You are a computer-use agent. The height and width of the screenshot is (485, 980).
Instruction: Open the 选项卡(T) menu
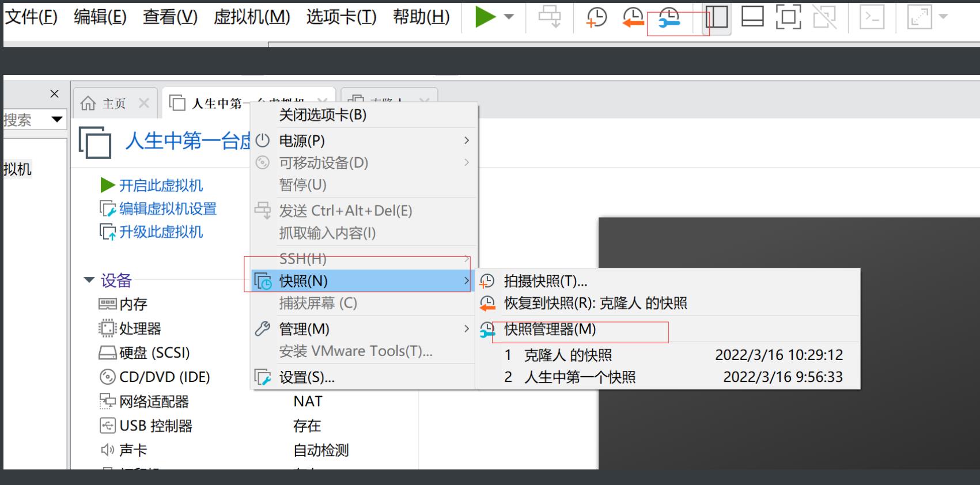(341, 17)
